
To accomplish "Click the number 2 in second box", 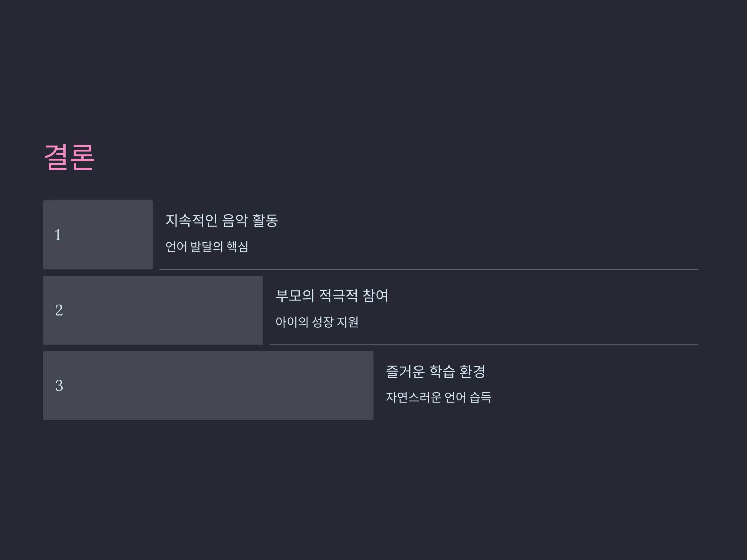I will (x=59, y=310).
